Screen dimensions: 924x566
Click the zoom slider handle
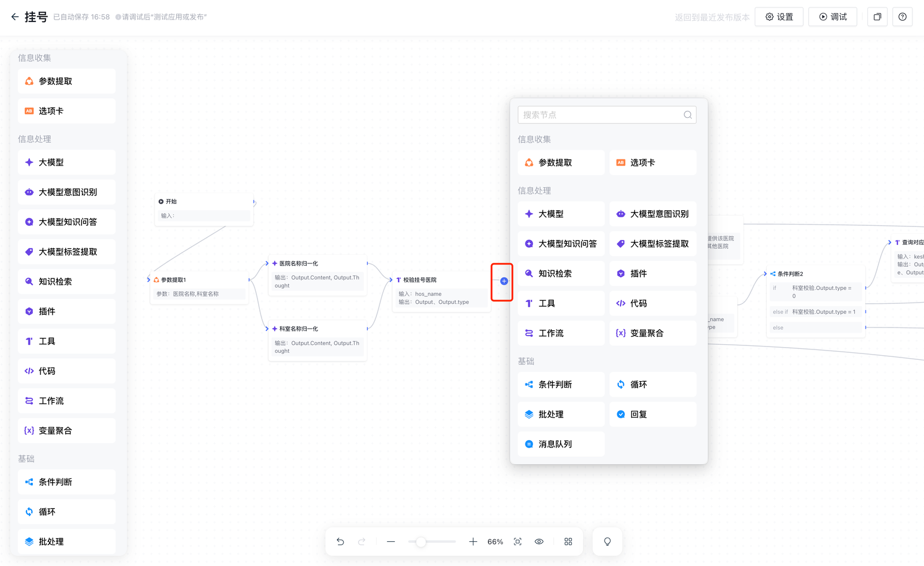click(421, 542)
